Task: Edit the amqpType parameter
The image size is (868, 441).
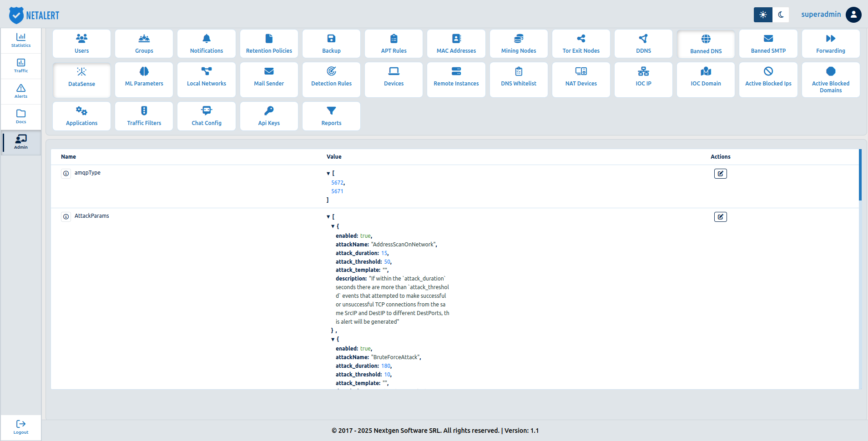Action: (721, 174)
